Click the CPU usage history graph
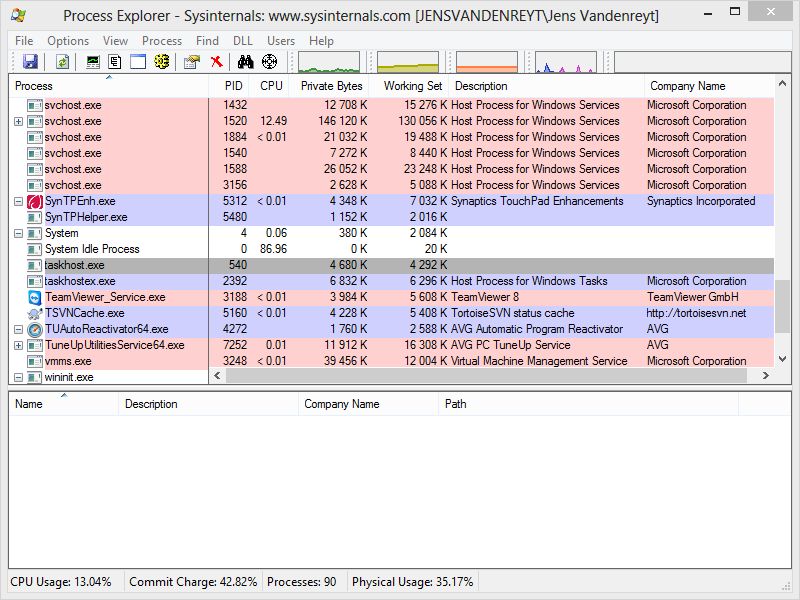This screenshot has width=800, height=600. point(330,61)
